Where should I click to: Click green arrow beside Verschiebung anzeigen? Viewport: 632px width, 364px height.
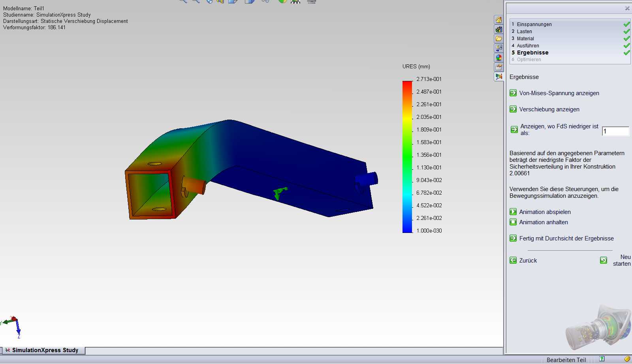[513, 109]
